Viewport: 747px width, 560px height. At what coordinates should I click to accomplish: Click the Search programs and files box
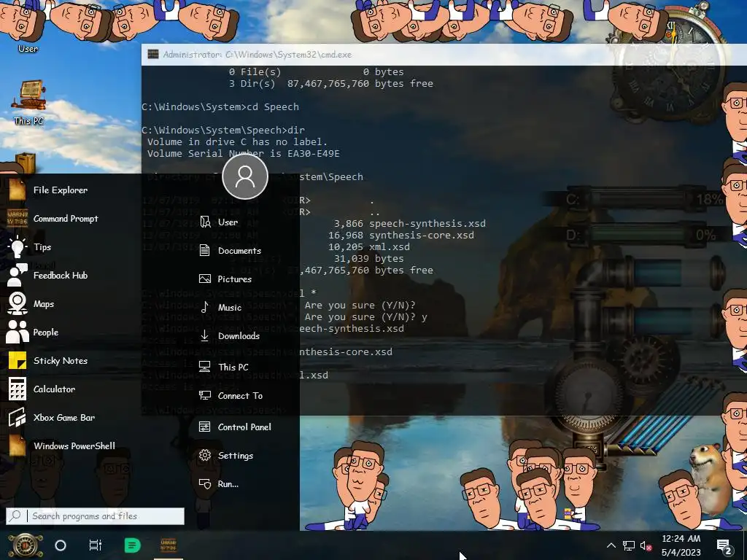[96, 516]
